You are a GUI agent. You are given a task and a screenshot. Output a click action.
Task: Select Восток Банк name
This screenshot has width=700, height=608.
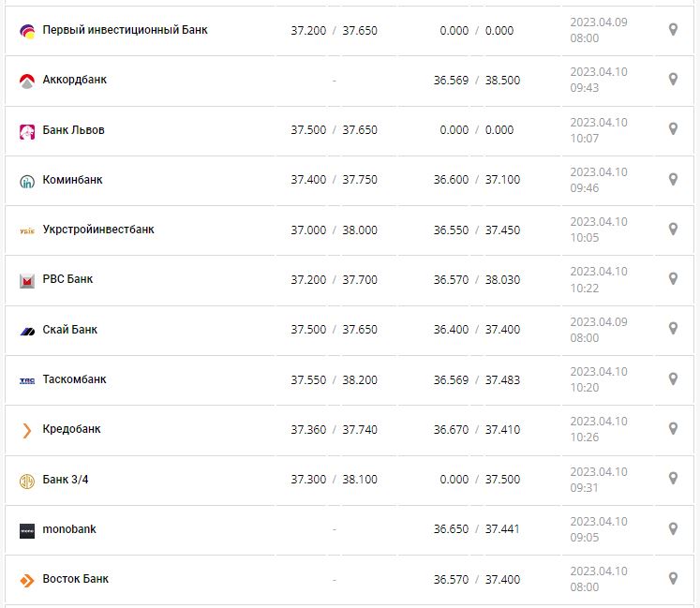pyautogui.click(x=76, y=579)
